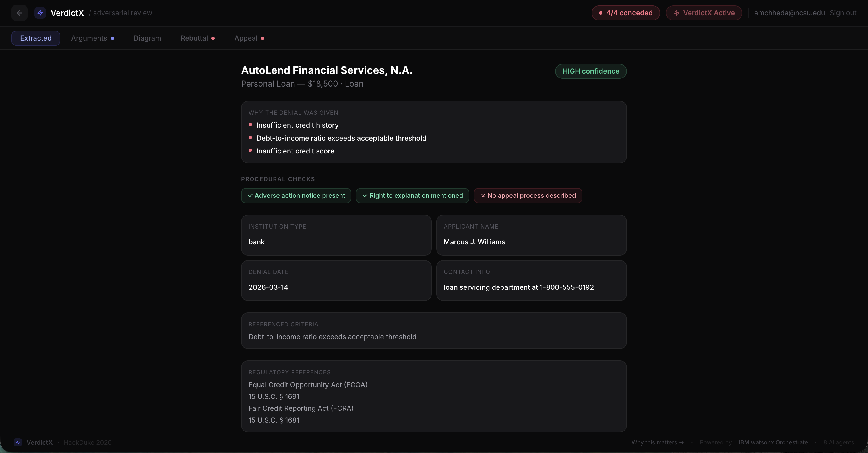This screenshot has width=868, height=453.
Task: Open the Why this matters link
Action: [657, 442]
